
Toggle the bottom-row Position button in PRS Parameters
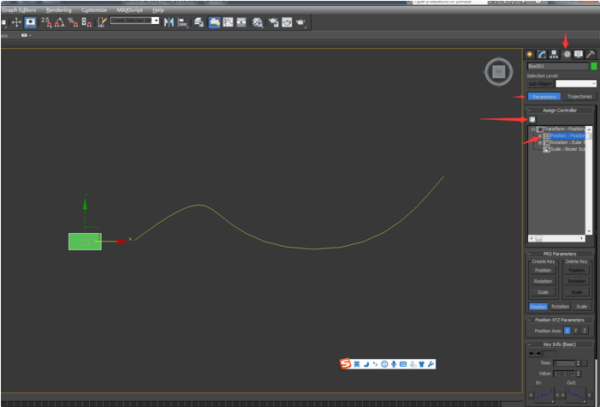point(538,307)
